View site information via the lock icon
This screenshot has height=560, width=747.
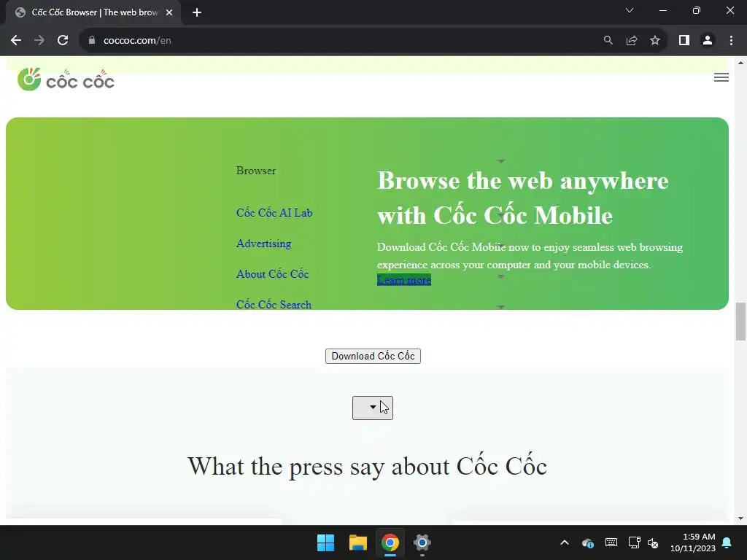coord(92,41)
